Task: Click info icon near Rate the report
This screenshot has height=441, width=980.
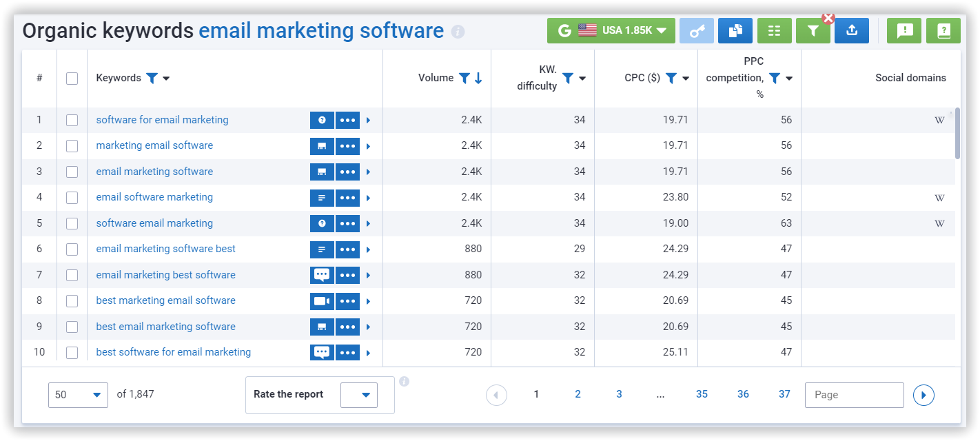Action: click(x=404, y=381)
